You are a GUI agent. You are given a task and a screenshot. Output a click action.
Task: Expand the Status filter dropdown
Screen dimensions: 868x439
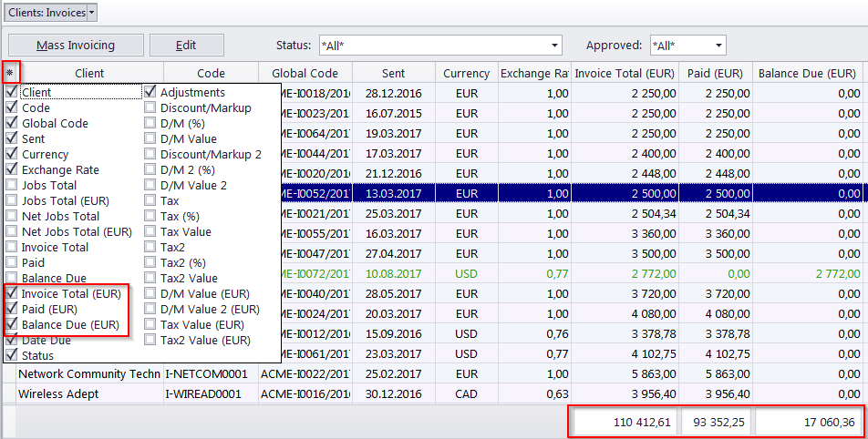(x=554, y=46)
